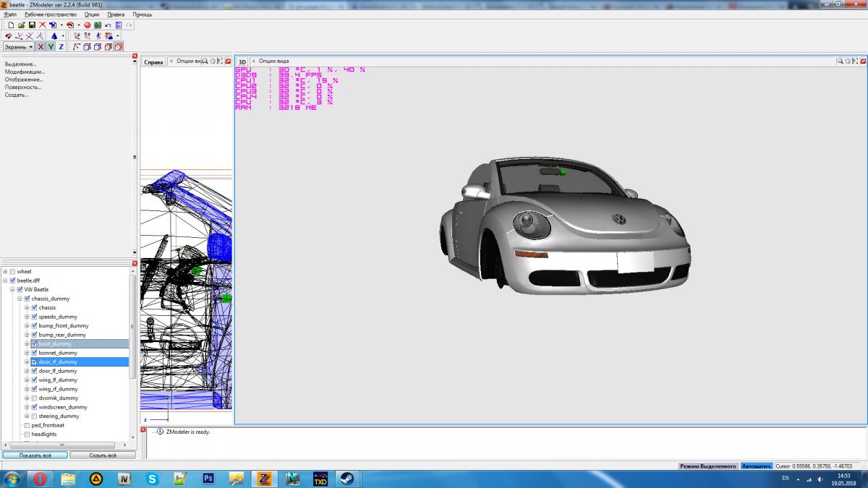Toggle the Z axis constraint button
This screenshot has height=488, width=868.
(x=61, y=47)
